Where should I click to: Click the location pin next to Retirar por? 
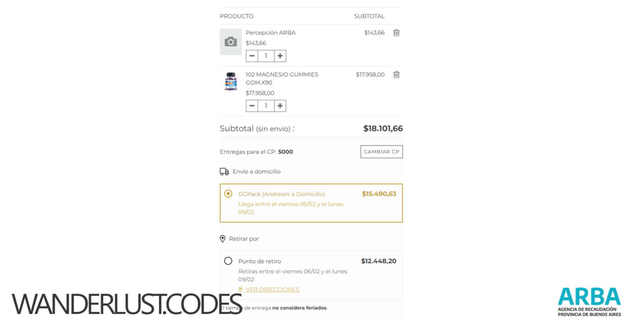tap(223, 238)
